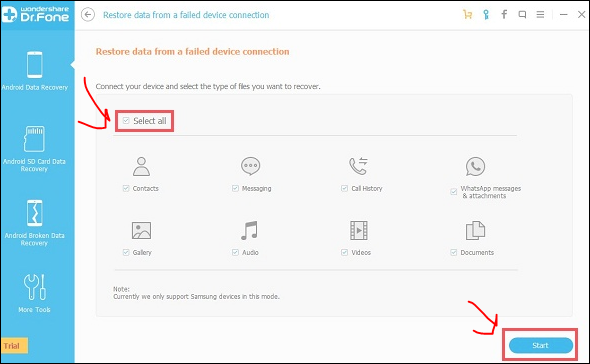Click the Start button

[541, 345]
